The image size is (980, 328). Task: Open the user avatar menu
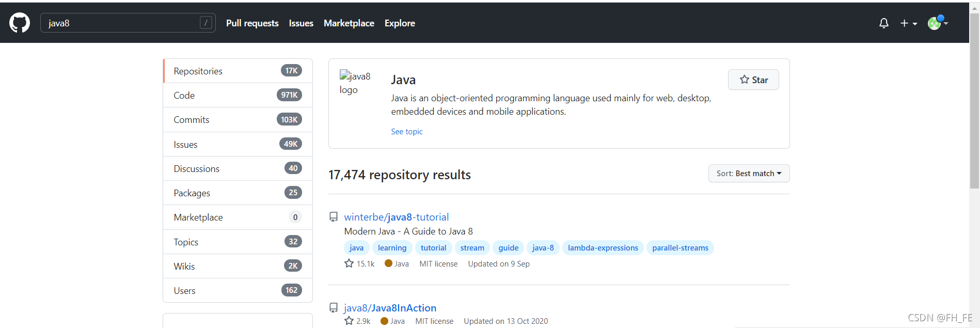[938, 23]
